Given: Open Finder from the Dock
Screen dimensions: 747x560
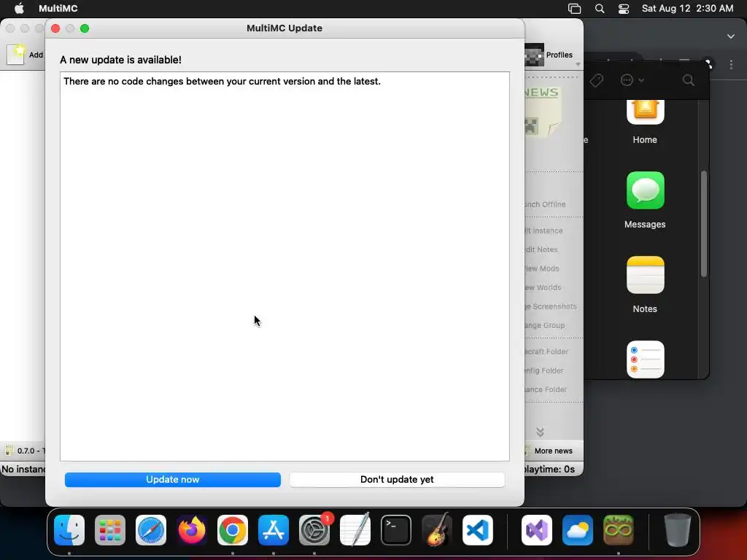Looking at the screenshot, I should tap(69, 530).
